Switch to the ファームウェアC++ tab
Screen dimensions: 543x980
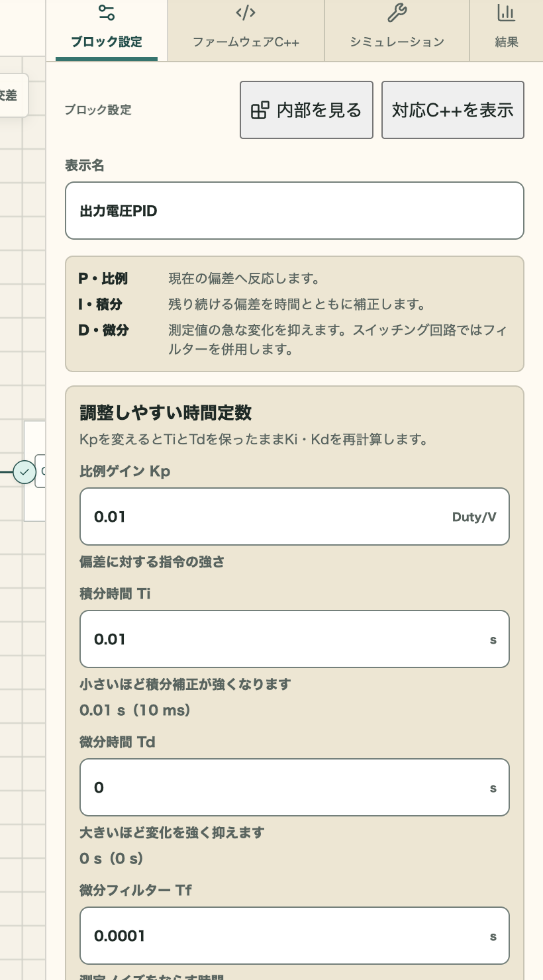(x=246, y=30)
